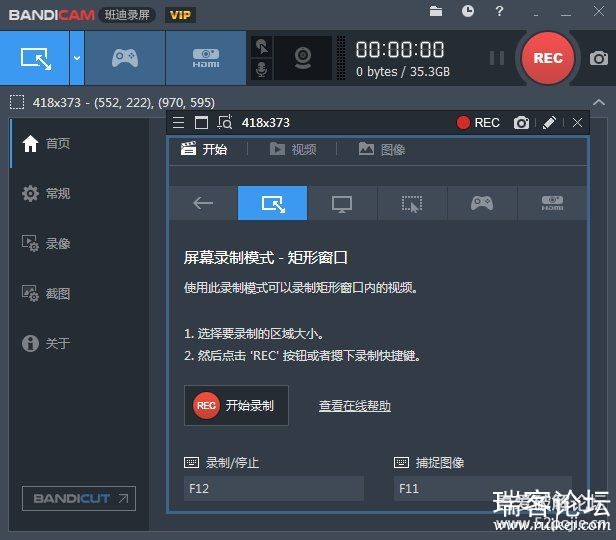Select HDMI device mode in mode row
Viewport: 616px width, 540px height.
click(552, 203)
